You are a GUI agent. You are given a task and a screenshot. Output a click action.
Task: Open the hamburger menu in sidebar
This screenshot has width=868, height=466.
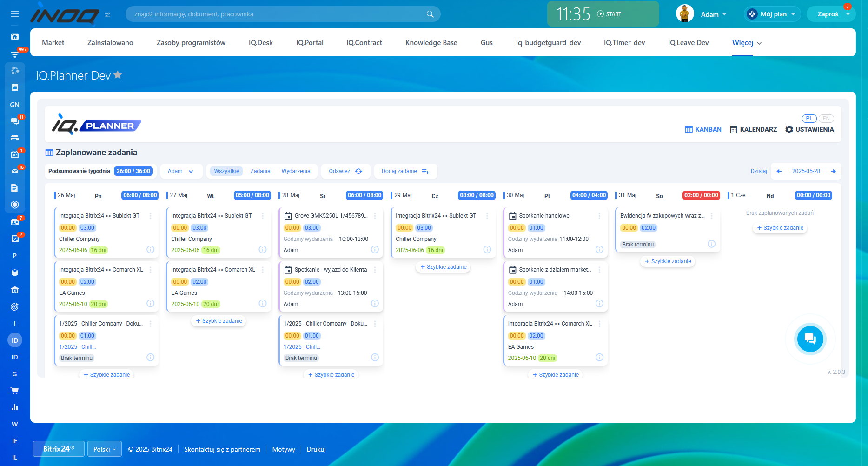pyautogui.click(x=15, y=14)
